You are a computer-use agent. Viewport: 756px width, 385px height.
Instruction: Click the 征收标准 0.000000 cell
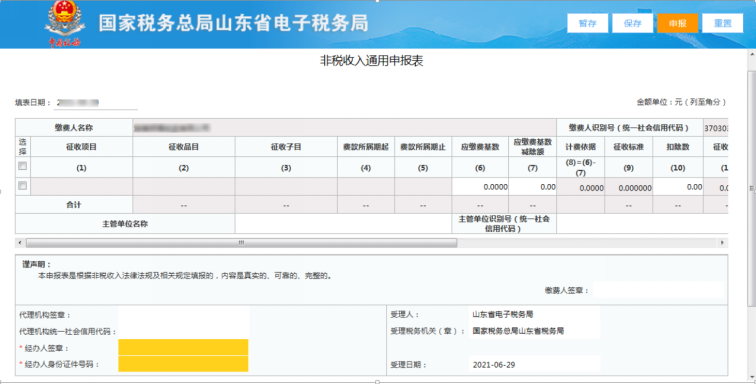(x=629, y=187)
